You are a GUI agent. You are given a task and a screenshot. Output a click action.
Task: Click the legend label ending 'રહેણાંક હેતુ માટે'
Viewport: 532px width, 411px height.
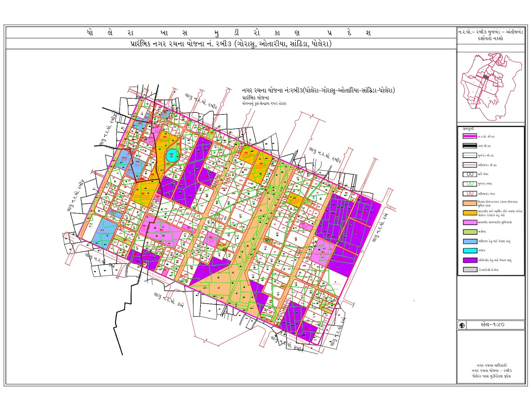point(500,213)
